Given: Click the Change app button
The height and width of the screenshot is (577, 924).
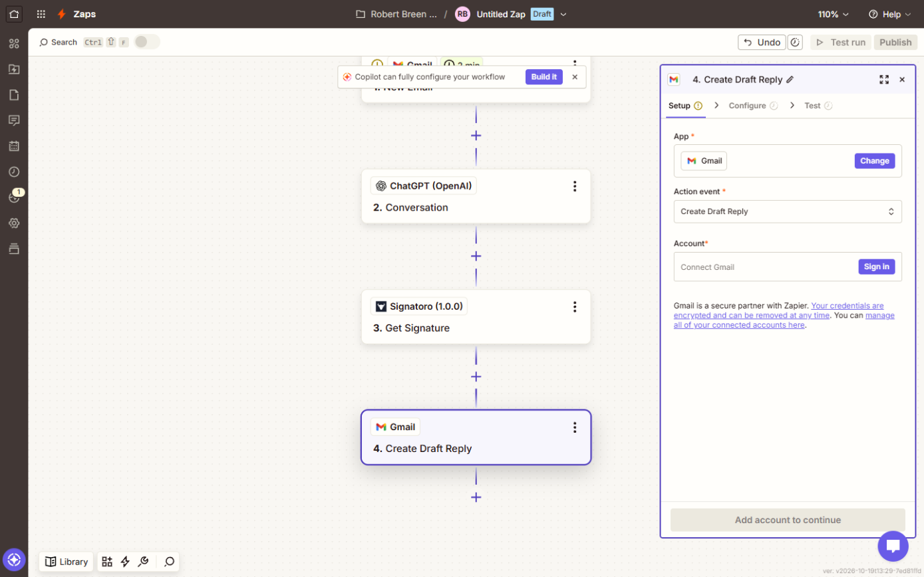Looking at the screenshot, I should [875, 161].
